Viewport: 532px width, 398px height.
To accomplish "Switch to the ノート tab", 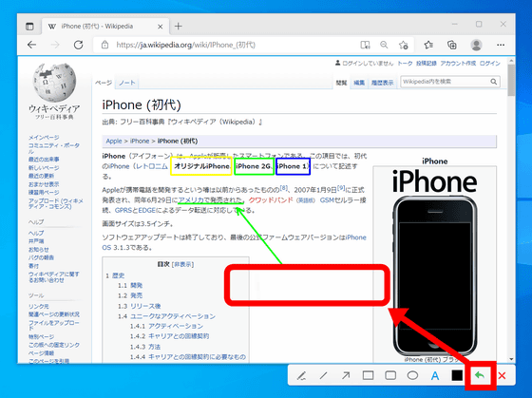I will [x=127, y=83].
